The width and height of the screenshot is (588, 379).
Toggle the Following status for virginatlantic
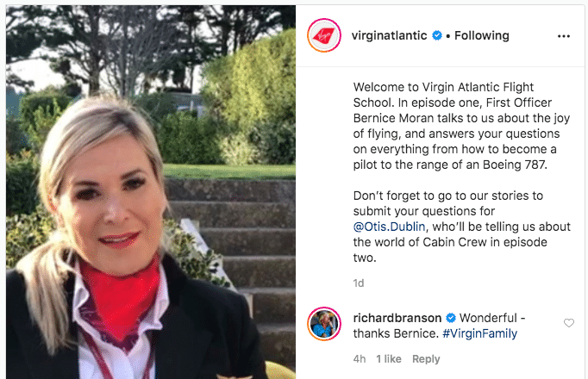coord(481,35)
